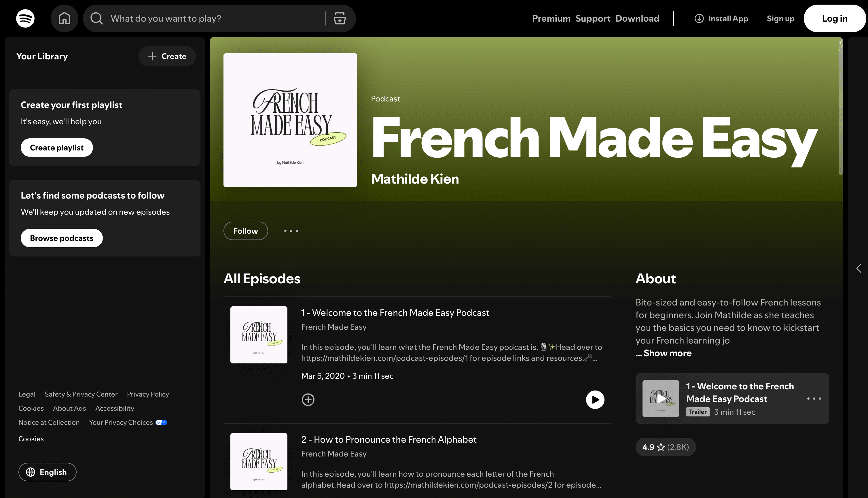Click the globe icon on language button

tap(31, 472)
